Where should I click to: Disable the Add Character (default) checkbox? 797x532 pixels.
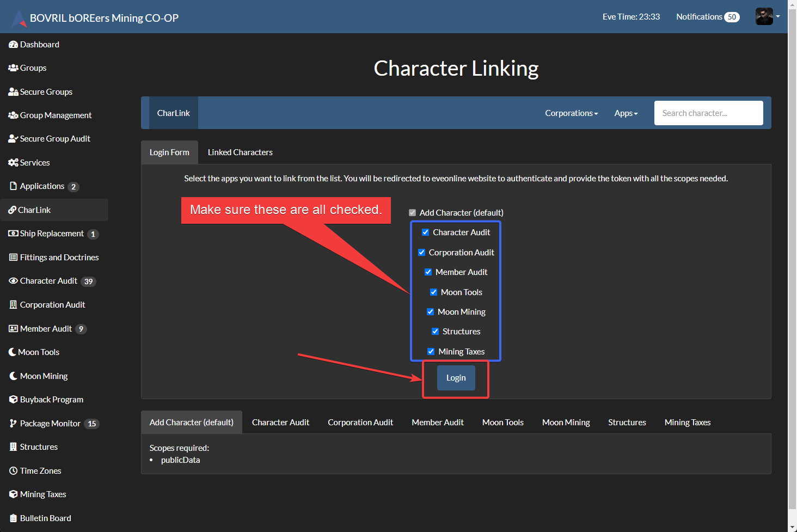pyautogui.click(x=412, y=212)
